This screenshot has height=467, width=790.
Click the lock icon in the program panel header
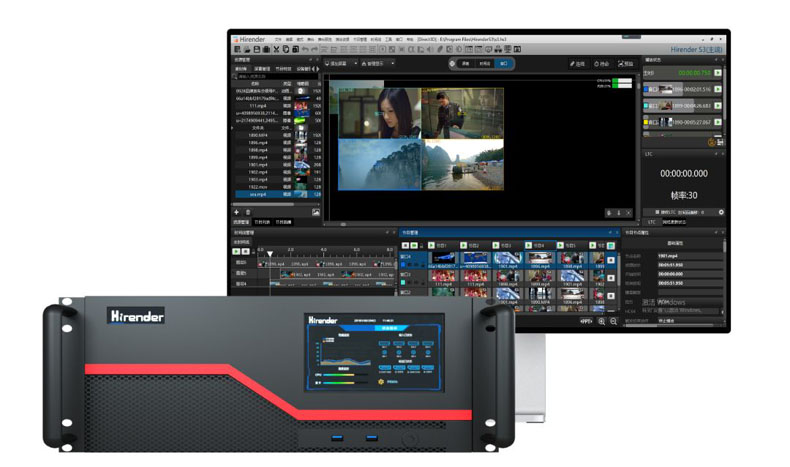point(421,246)
